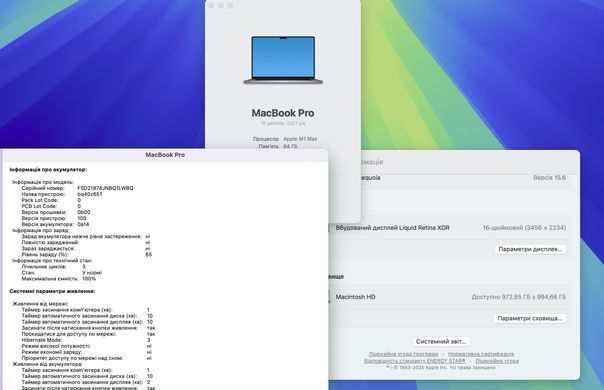Select the Живлення від акумулятора subheading
Screen dimensions: 604x390
(x=47, y=364)
